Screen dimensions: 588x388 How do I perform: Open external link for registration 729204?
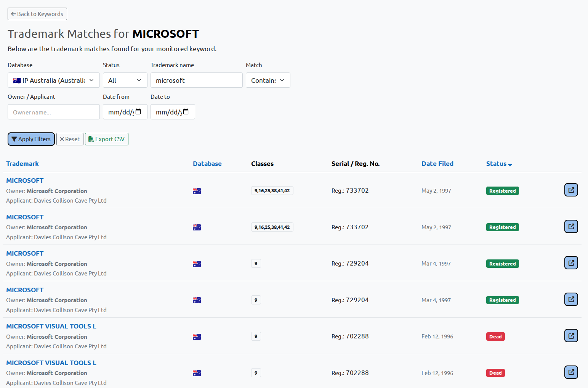pos(571,262)
